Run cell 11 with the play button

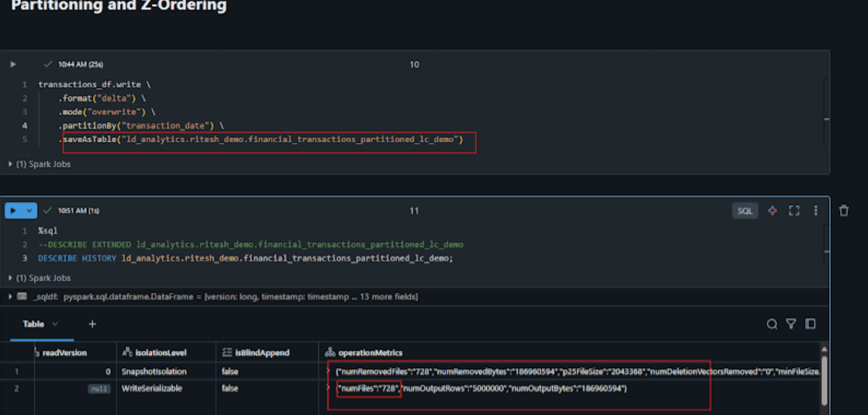(x=13, y=210)
